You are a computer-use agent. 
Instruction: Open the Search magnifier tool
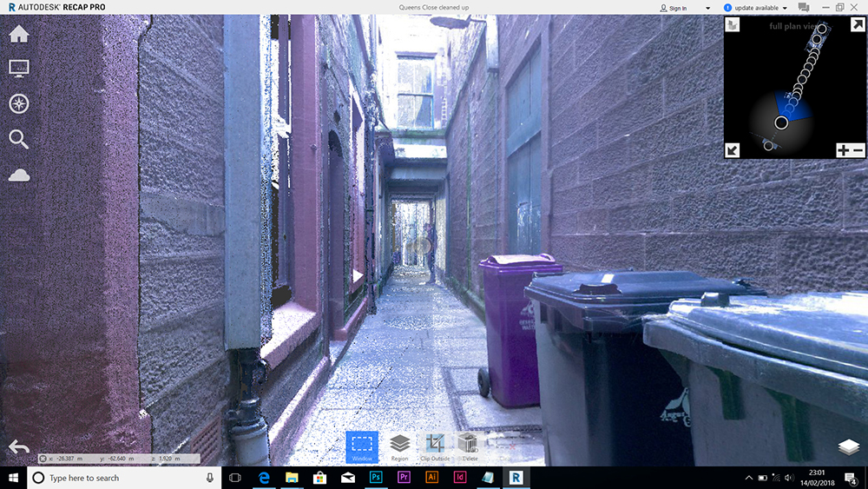[x=18, y=139]
